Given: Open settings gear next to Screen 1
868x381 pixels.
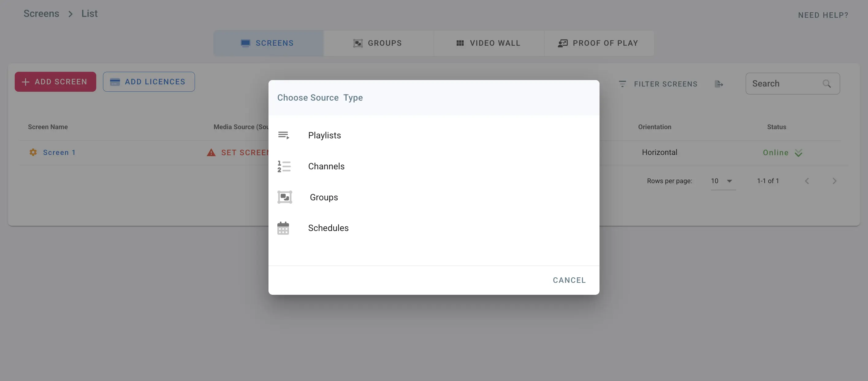Looking at the screenshot, I should click(x=33, y=152).
